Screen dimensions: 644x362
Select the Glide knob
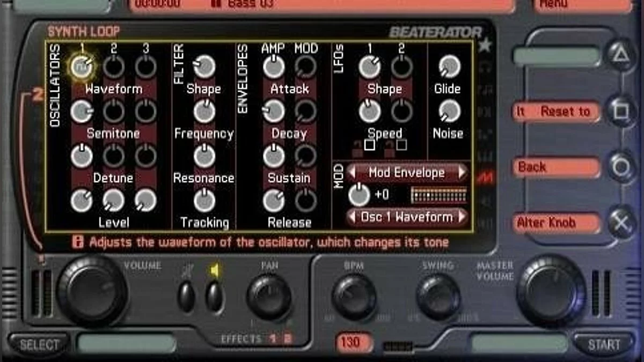coord(450,67)
